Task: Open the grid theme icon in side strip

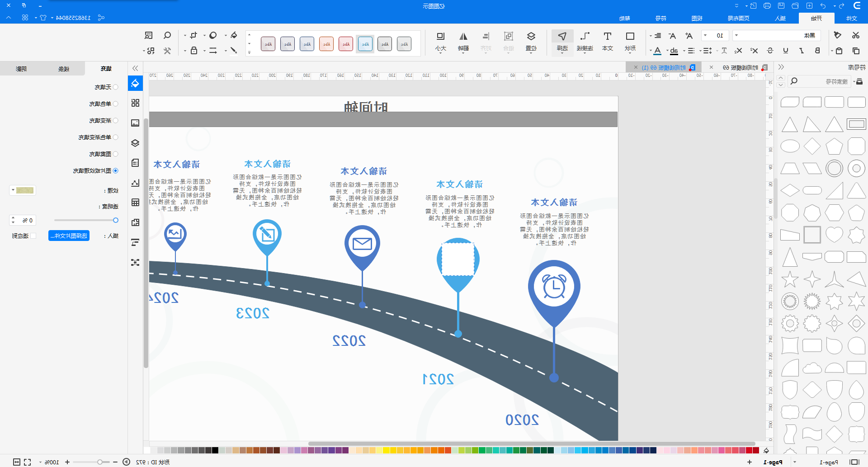Action: (x=135, y=103)
